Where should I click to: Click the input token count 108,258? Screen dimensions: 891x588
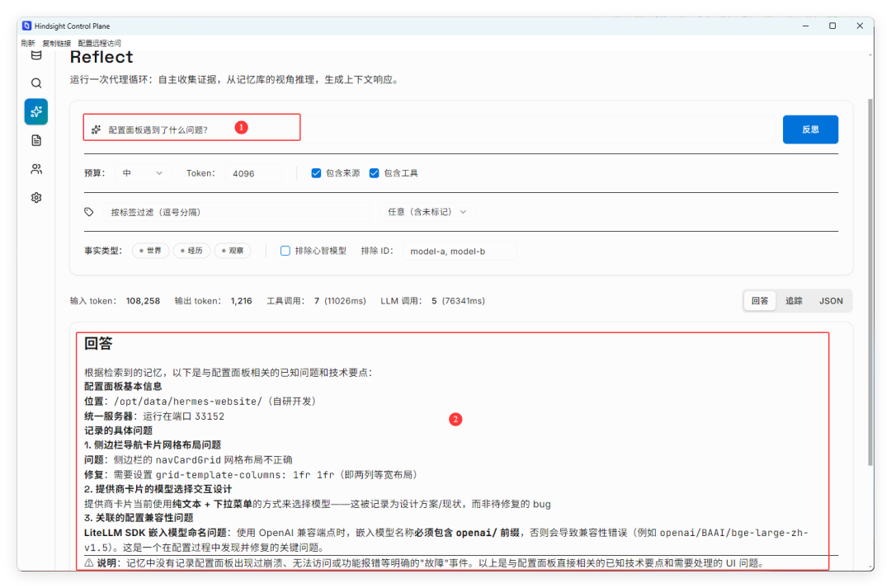click(143, 300)
